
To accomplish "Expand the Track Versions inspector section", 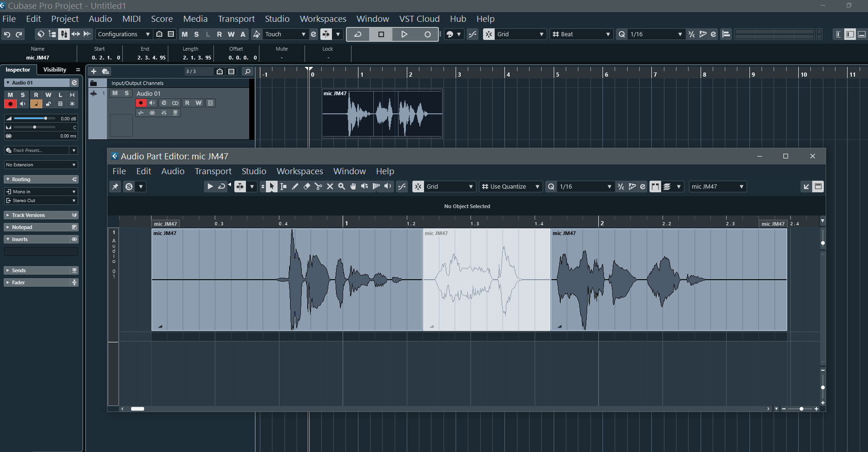I will (28, 215).
